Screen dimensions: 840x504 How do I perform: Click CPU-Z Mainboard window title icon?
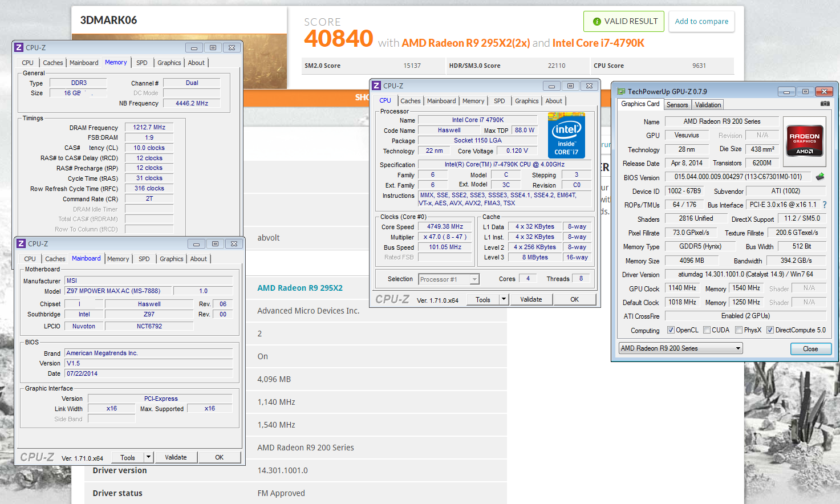tap(21, 243)
